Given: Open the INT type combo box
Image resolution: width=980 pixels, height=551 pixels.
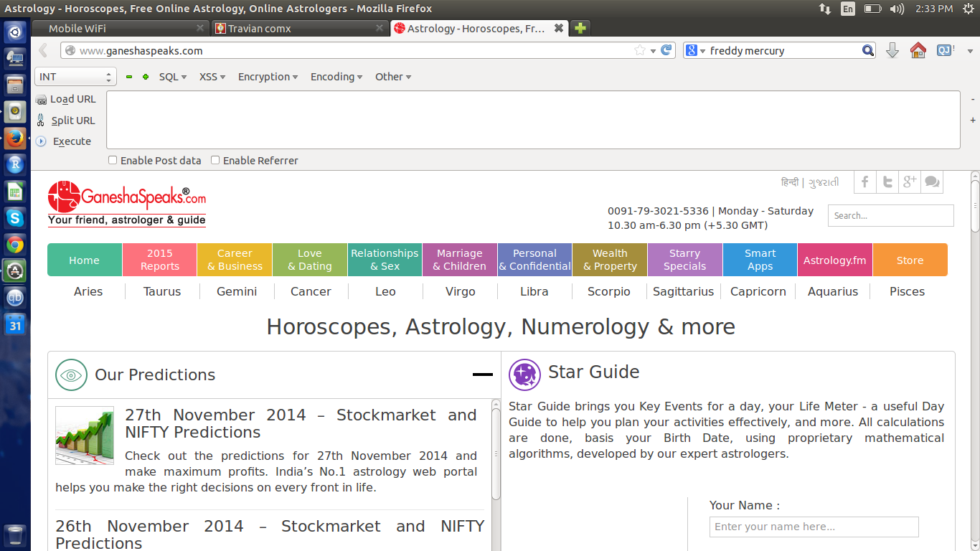Looking at the screenshot, I should (75, 77).
